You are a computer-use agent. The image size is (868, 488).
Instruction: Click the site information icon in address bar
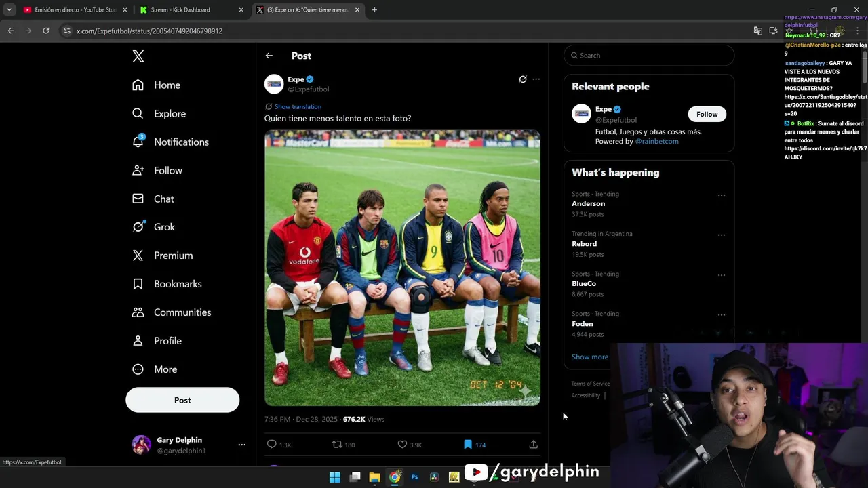pos(66,30)
